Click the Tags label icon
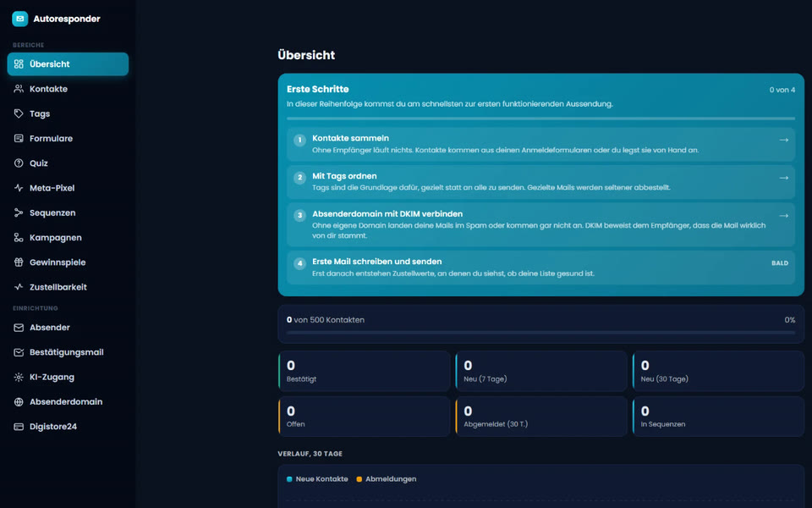This screenshot has width=812, height=508. [19, 113]
